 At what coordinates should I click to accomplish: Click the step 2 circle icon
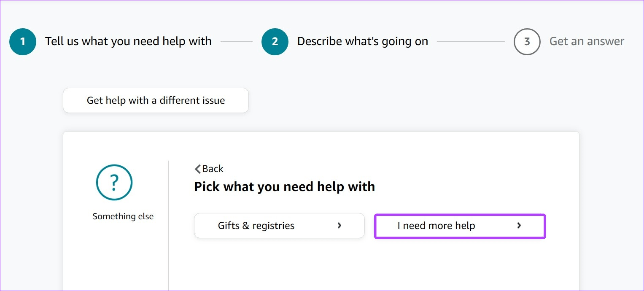coord(275,42)
